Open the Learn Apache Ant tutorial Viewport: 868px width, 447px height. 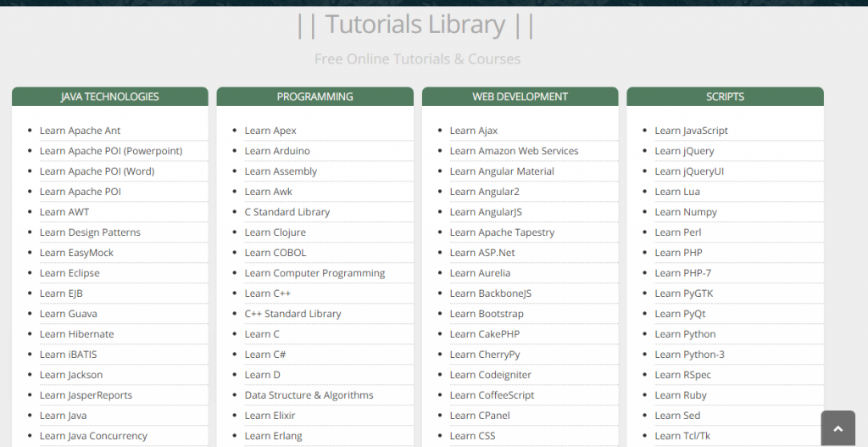click(x=80, y=131)
